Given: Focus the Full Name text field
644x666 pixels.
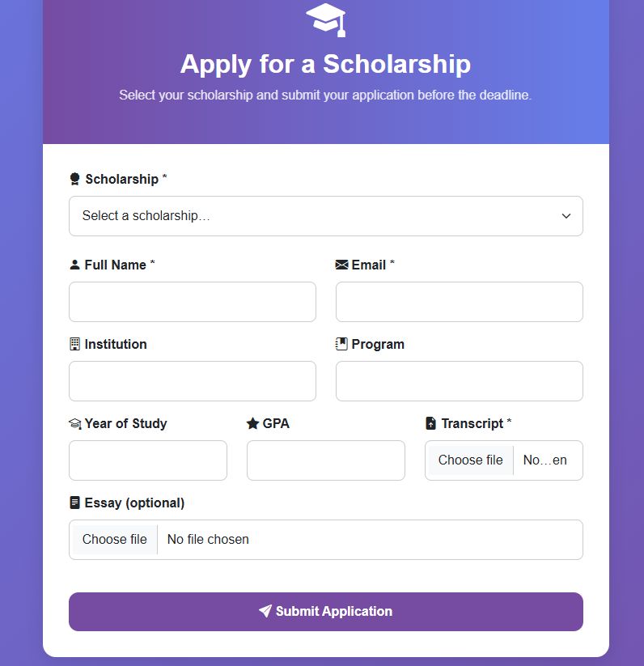Looking at the screenshot, I should 193,302.
